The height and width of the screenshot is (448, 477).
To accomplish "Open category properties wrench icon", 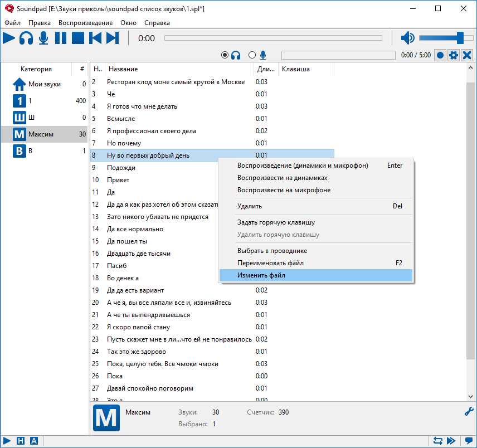I will (x=469, y=412).
